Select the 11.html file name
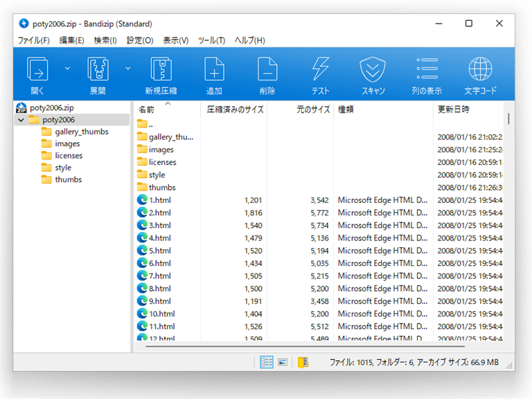The height and width of the screenshot is (399, 532). (x=162, y=326)
